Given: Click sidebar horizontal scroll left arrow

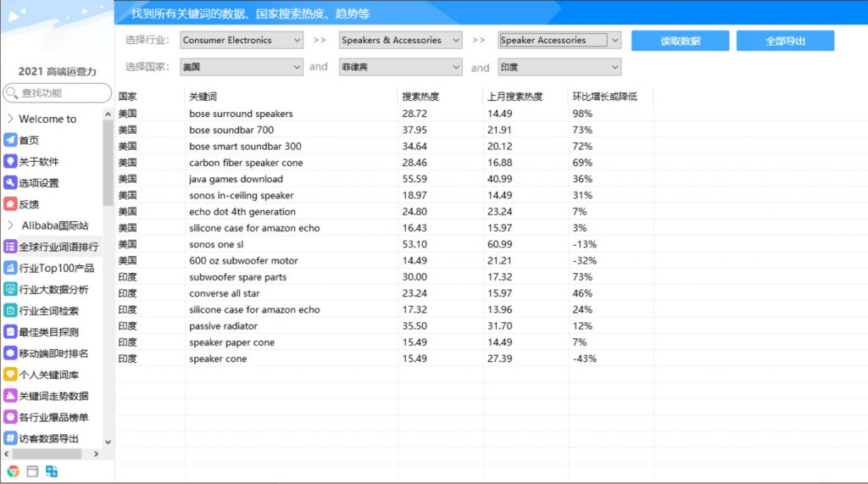Looking at the screenshot, I should pyautogui.click(x=7, y=453).
